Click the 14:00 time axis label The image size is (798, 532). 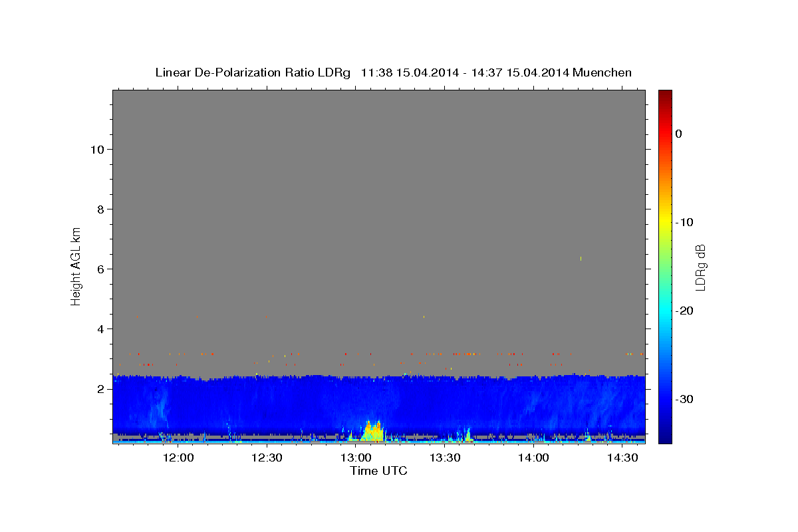click(533, 458)
